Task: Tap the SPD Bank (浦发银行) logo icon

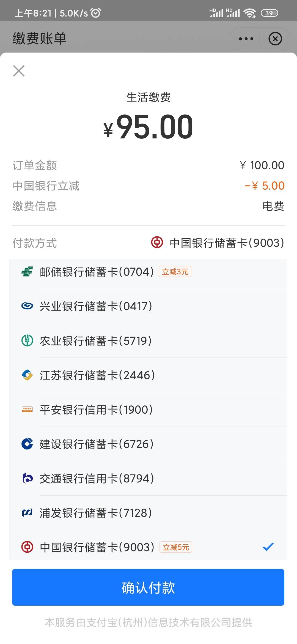Action: tap(27, 513)
